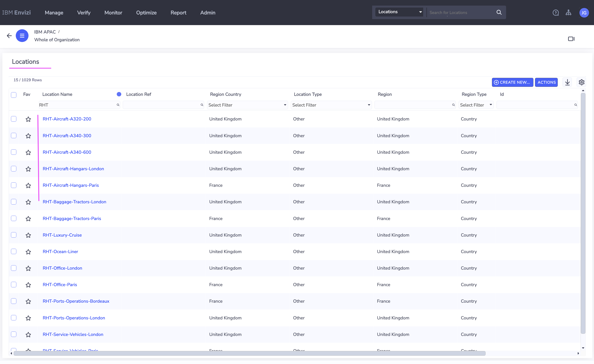Screen dimensions: 594x364
Task: Open the RHT-Ports-Operations-Bordeaux location link
Action: tap(76, 301)
